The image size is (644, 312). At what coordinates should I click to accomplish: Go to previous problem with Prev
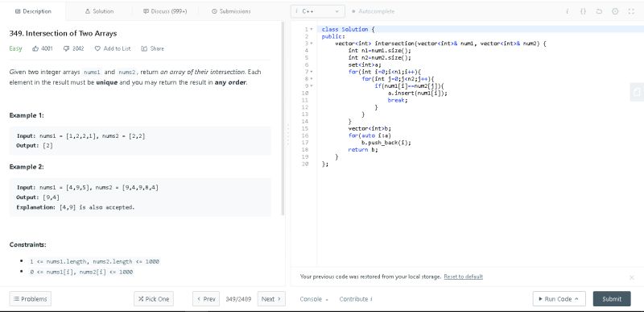coord(206,299)
